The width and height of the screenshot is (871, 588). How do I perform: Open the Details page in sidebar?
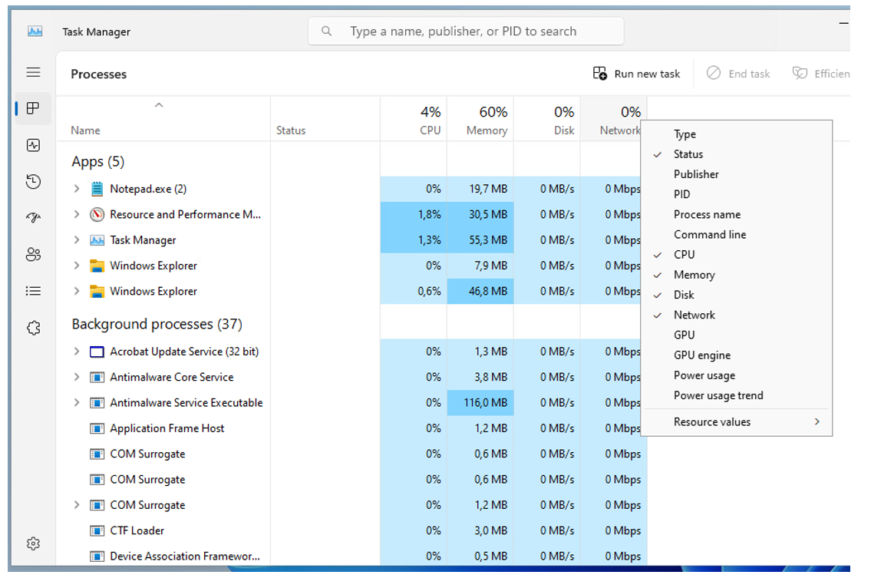pyautogui.click(x=33, y=291)
